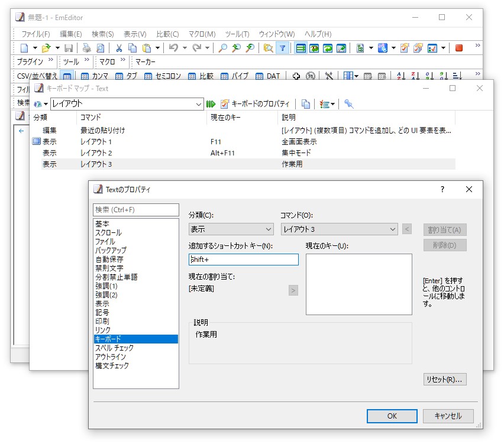Open the コマンド dropdown showing レイアウト 3
504x444 pixels.
click(x=339, y=229)
